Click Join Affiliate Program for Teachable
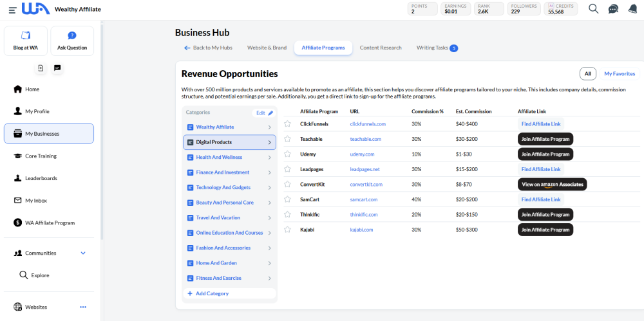 [545, 139]
